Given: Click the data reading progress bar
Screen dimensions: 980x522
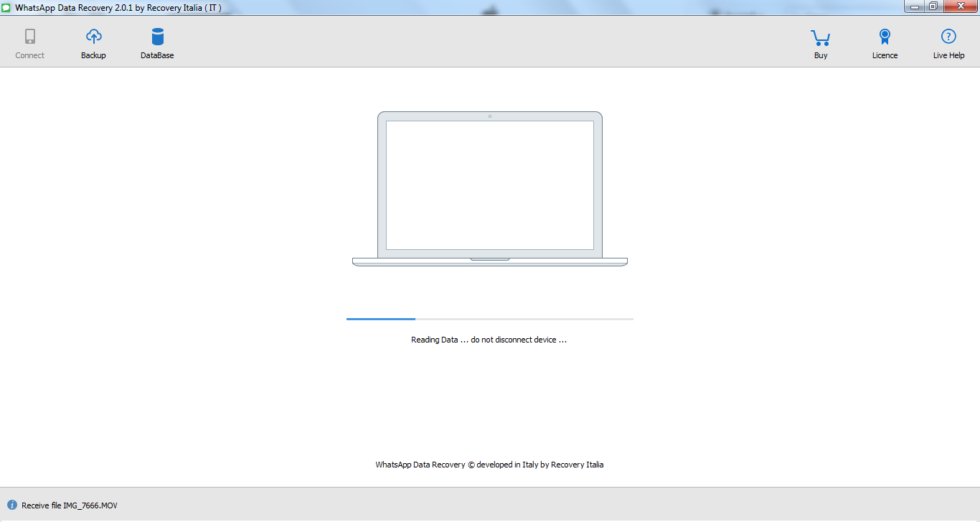Looking at the screenshot, I should pyautogui.click(x=490, y=319).
